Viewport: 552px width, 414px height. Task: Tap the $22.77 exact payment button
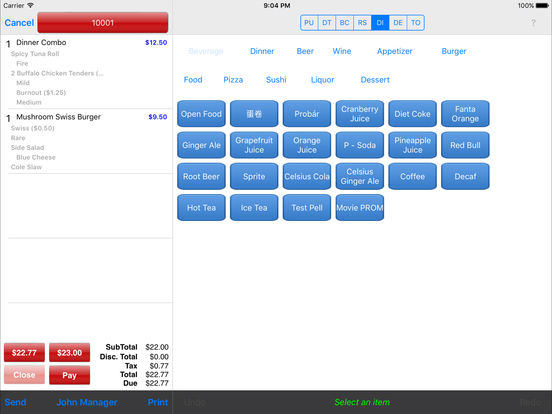[24, 352]
